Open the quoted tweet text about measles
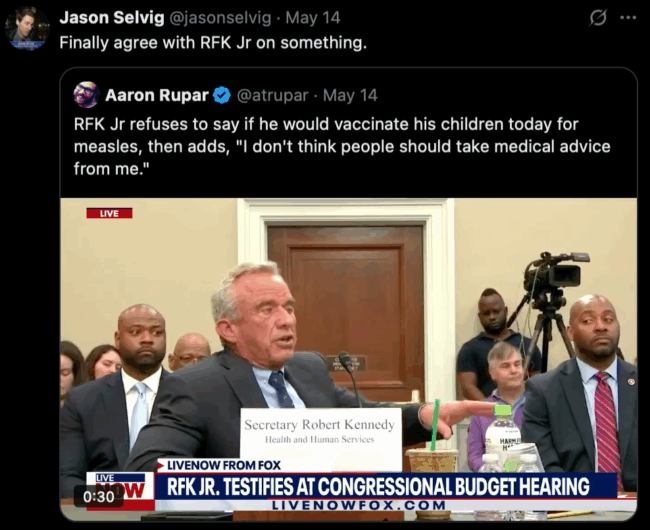The height and width of the screenshot is (530, 650). click(x=342, y=146)
